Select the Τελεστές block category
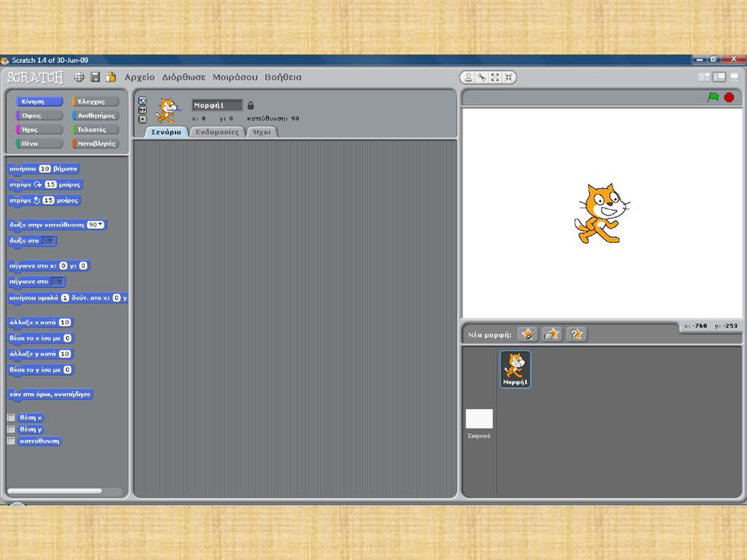This screenshot has width=747, height=560. coord(95,130)
